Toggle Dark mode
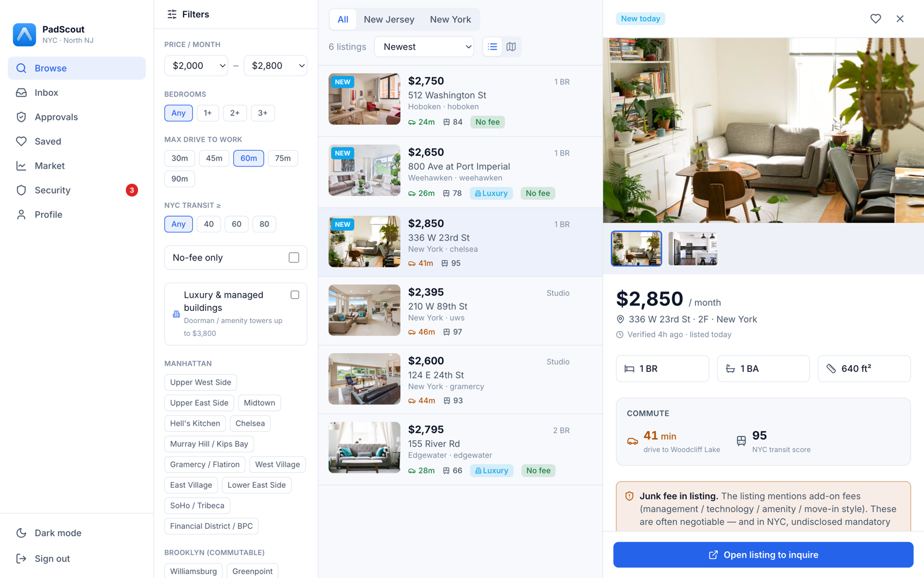The image size is (924, 578). coord(77,533)
